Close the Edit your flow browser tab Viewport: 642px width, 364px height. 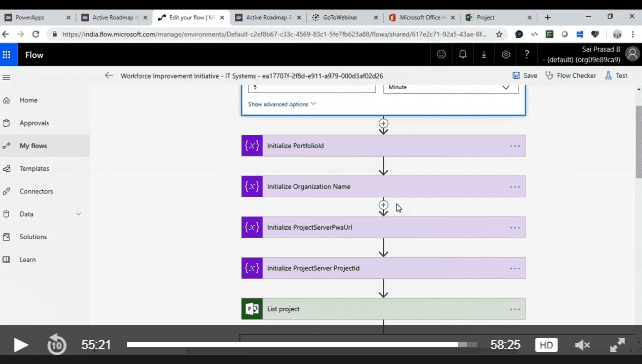222,18
